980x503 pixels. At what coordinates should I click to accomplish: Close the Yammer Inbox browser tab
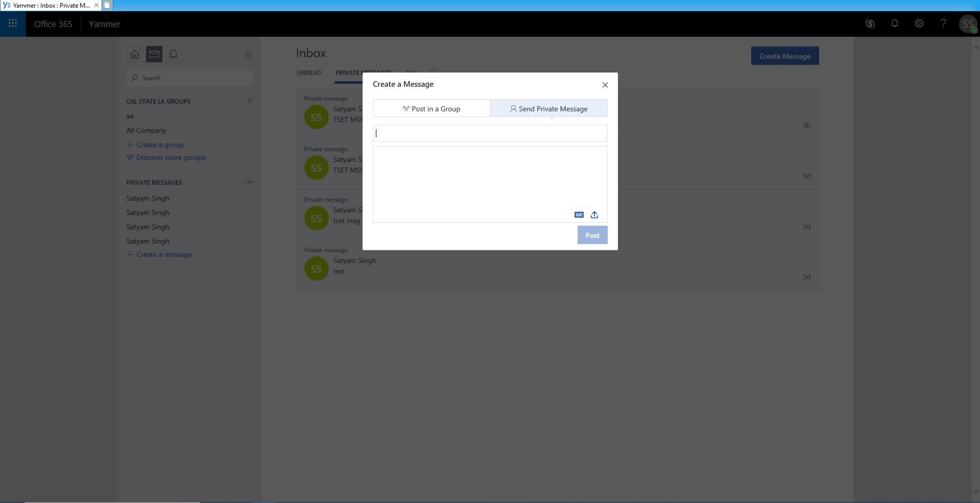point(97,5)
